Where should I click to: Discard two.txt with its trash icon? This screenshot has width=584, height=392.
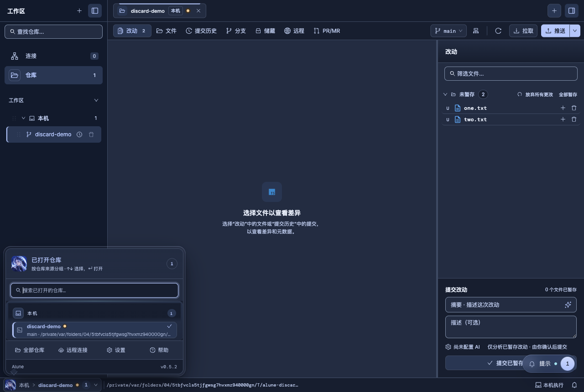[x=574, y=119]
